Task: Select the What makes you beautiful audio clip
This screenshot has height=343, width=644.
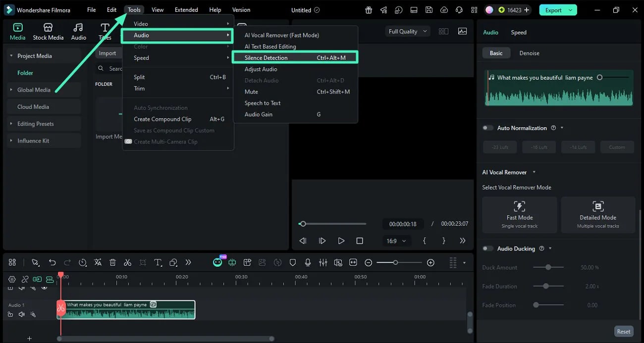Action: (x=126, y=309)
